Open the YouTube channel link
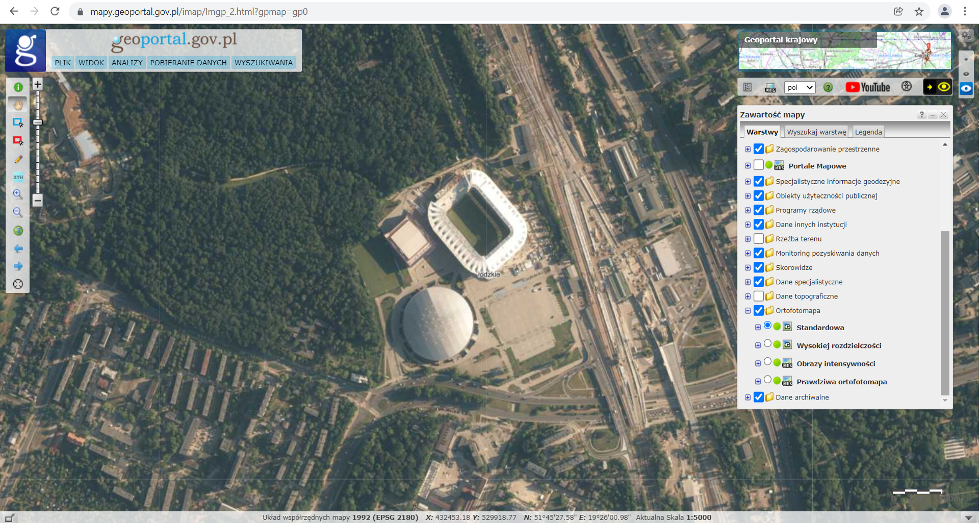This screenshot has height=523, width=980. (867, 87)
